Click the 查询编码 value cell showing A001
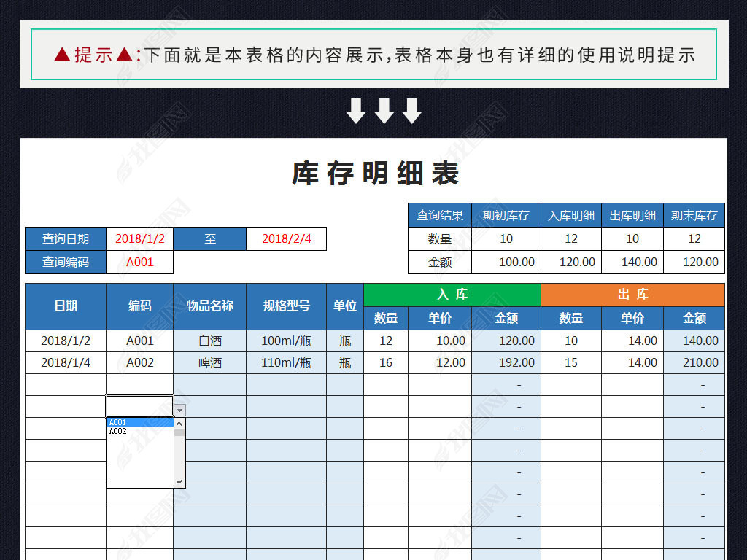 [139, 262]
